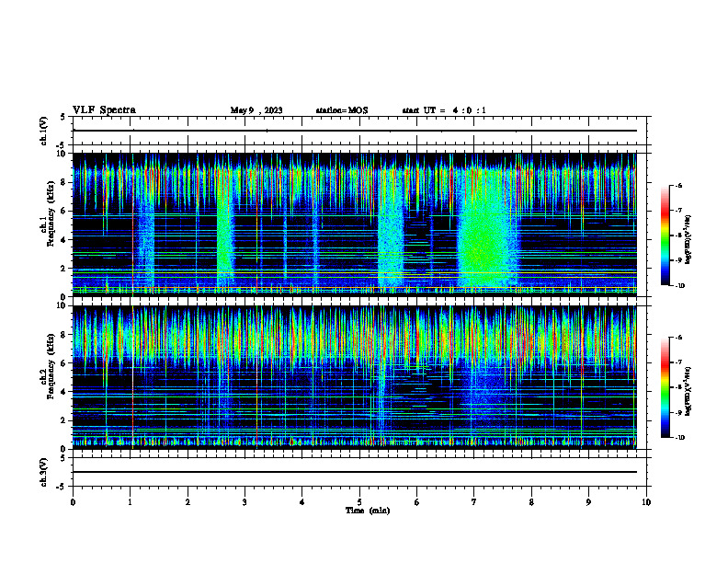Select the "-10" label on ch.2 color bar

point(678,438)
